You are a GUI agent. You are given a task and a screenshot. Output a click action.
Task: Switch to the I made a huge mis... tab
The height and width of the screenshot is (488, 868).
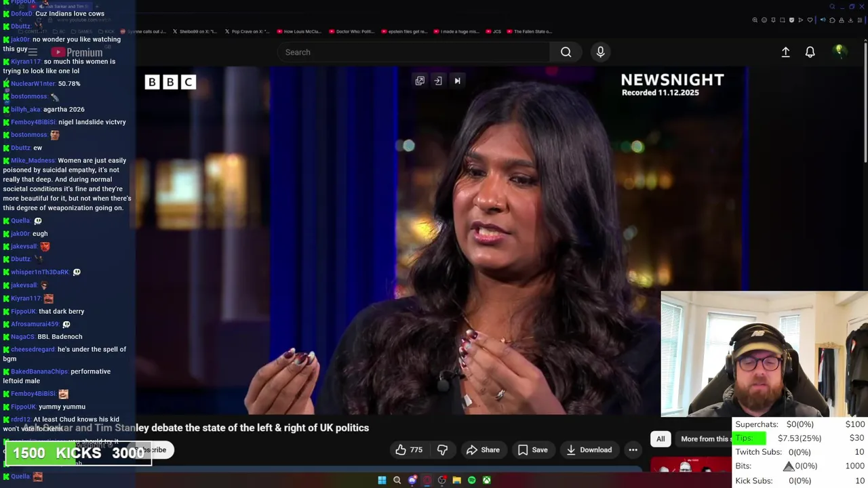(456, 31)
